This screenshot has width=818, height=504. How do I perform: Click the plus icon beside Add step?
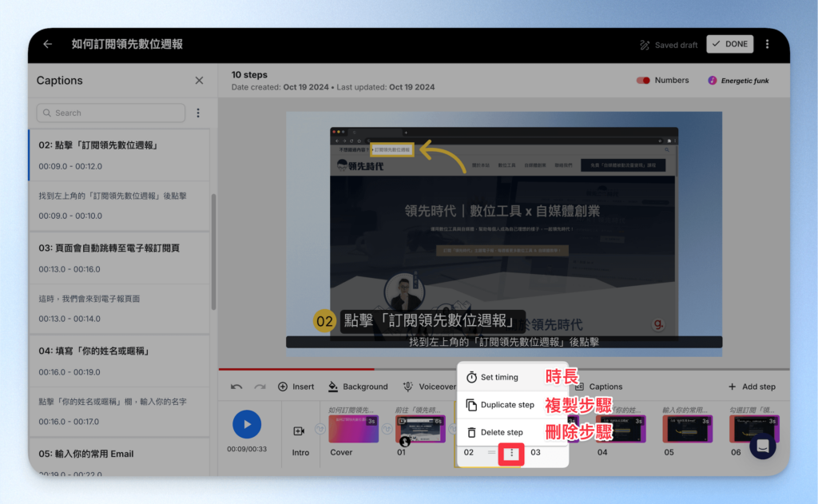pyautogui.click(x=733, y=387)
